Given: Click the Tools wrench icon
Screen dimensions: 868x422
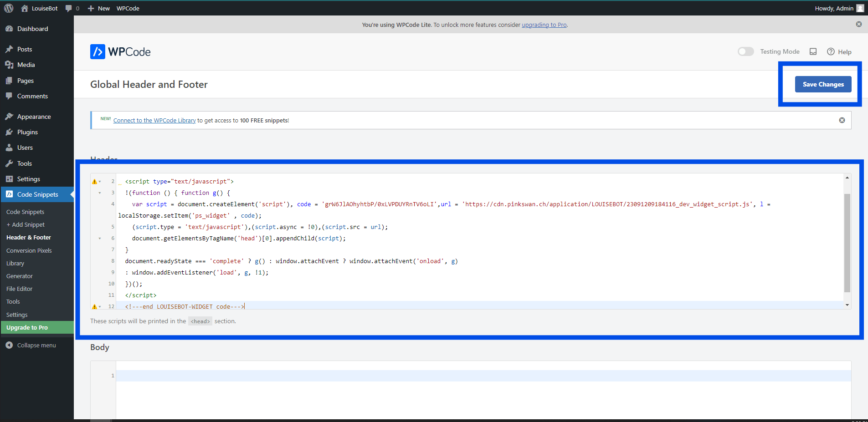Looking at the screenshot, I should pyautogui.click(x=9, y=163).
